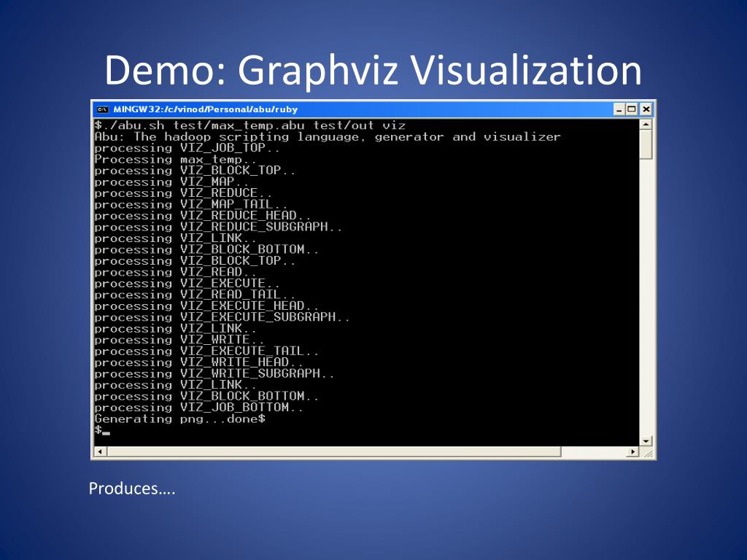This screenshot has width=747, height=560.
Task: Click the final "$" prompt with cursor
Action: pos(102,430)
